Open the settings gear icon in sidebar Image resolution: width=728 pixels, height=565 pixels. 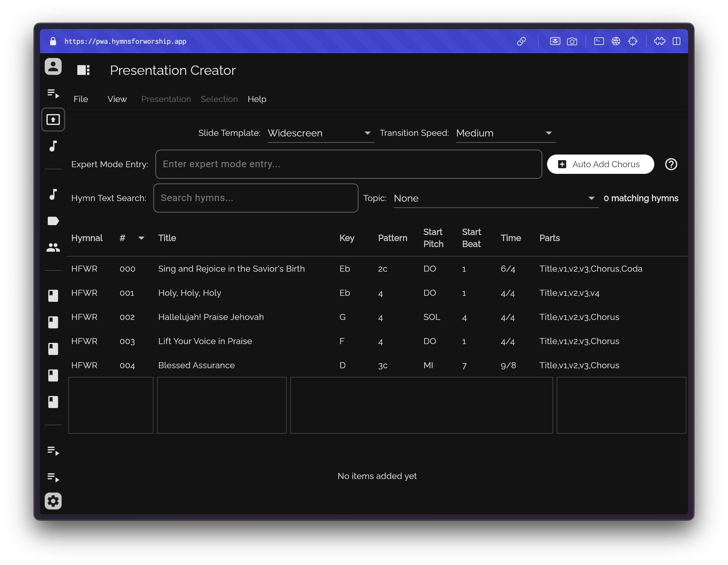(53, 501)
